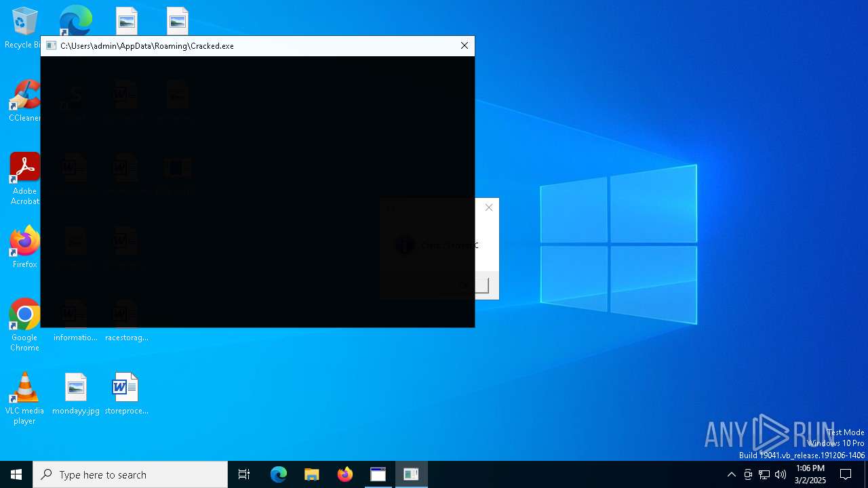
Task: Close the Cracked.exe console window
Action: 465,45
